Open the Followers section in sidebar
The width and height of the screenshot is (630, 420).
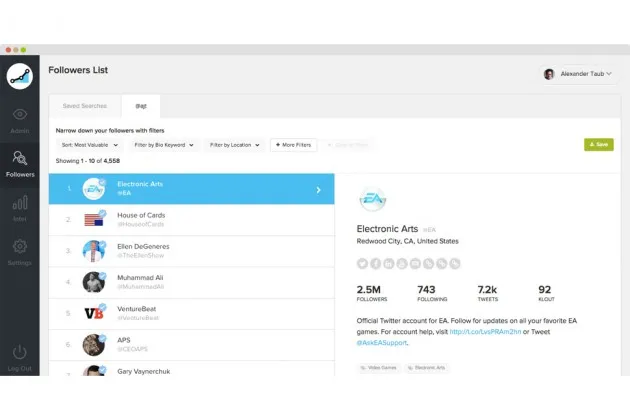click(x=20, y=164)
